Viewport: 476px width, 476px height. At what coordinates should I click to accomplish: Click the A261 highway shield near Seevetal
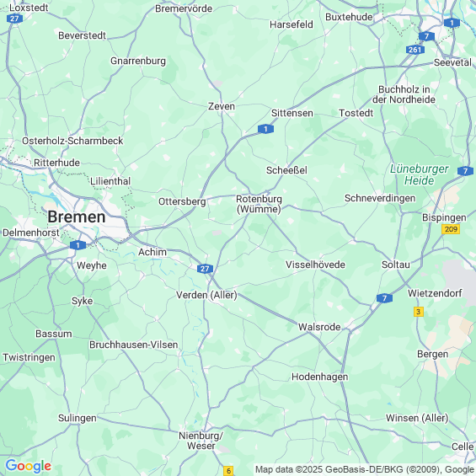click(x=415, y=50)
